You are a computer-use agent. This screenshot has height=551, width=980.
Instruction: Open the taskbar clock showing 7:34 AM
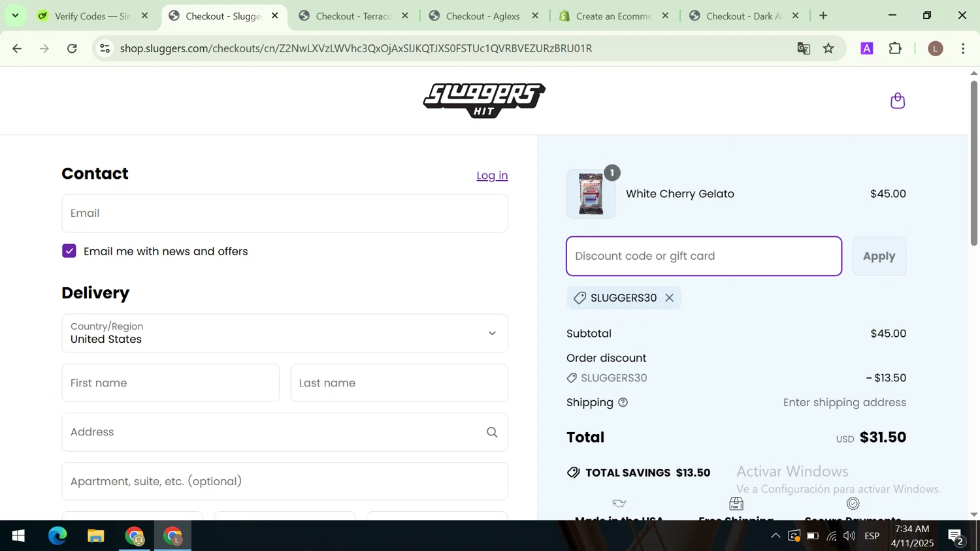(912, 536)
